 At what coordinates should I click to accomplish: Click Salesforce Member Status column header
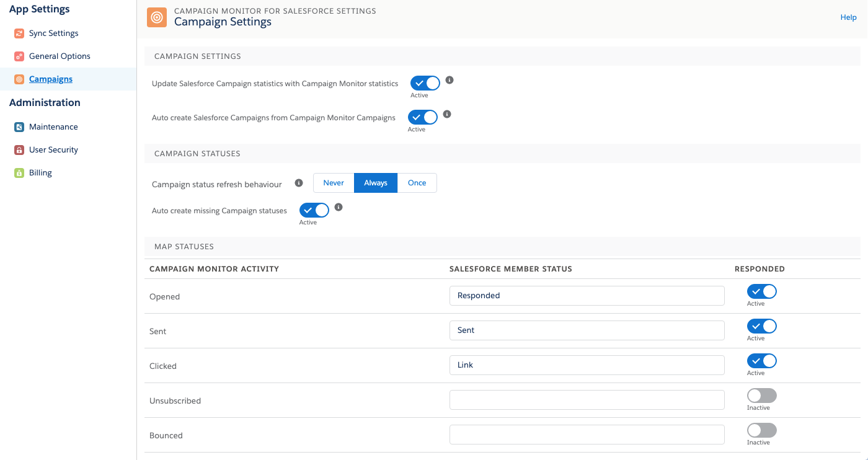pyautogui.click(x=511, y=269)
